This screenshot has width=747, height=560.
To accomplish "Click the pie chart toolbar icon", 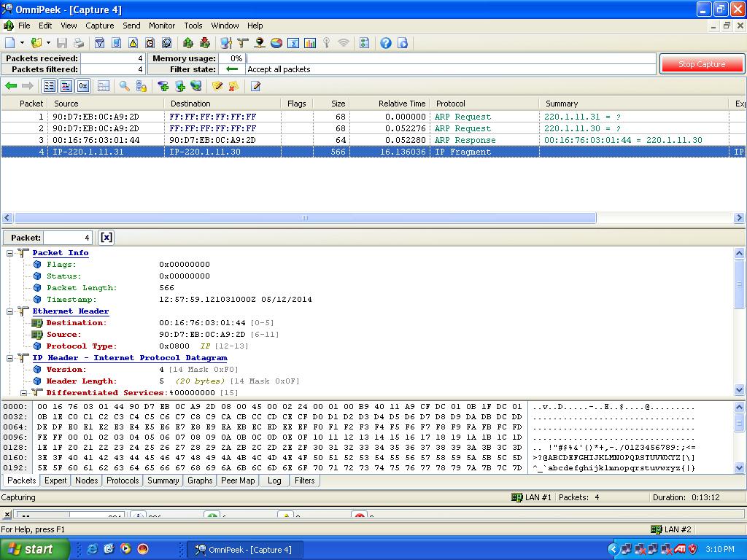I will click(276, 43).
